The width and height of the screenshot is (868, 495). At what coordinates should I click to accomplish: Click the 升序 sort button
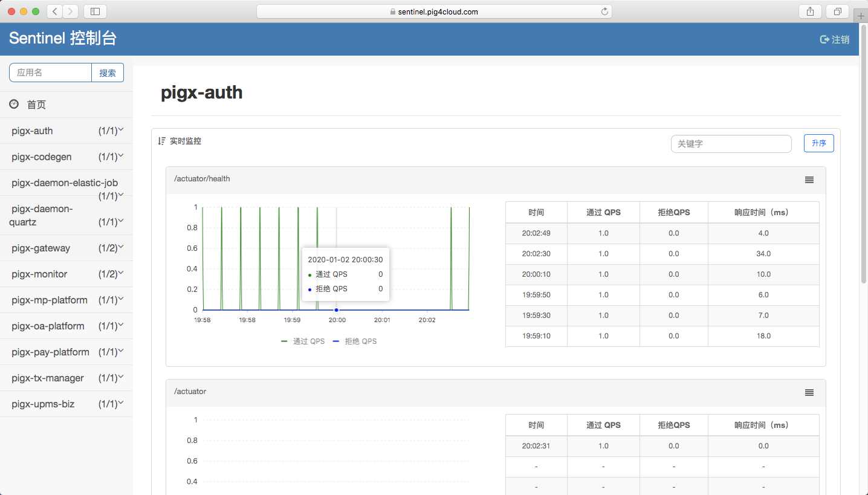point(819,143)
